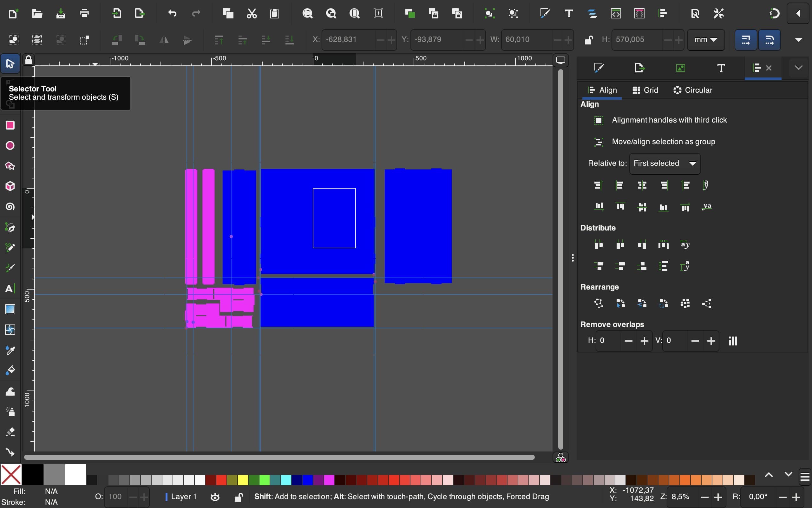Click the Duplicate icon in toolbar

(410, 13)
